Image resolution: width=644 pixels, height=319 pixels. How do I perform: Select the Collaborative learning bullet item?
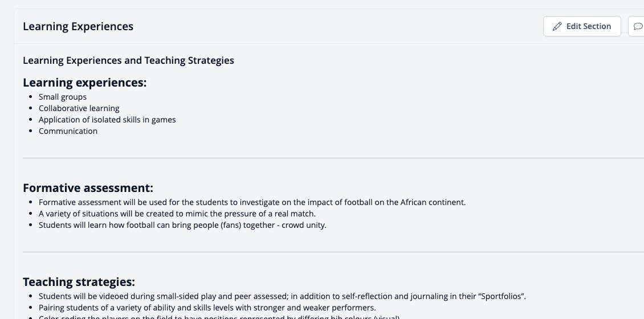click(79, 108)
